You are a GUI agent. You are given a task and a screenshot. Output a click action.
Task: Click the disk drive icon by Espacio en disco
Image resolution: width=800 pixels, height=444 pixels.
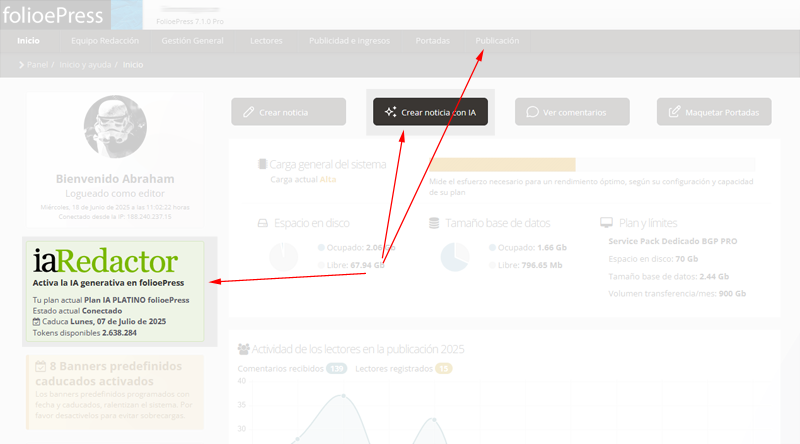coord(263,223)
